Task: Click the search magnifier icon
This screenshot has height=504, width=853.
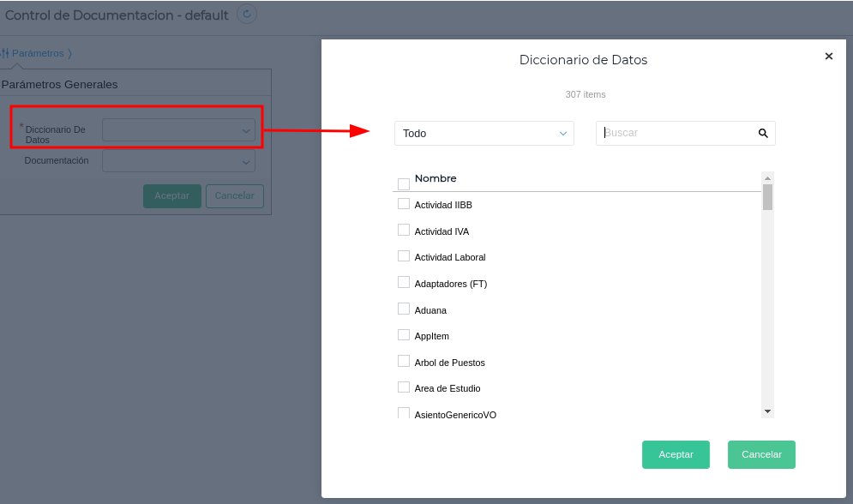Action: (x=762, y=133)
